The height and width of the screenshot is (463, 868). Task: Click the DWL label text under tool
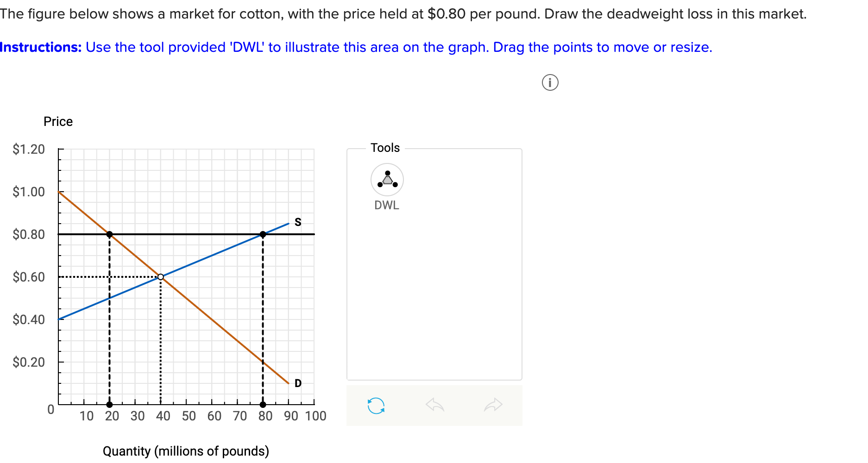click(387, 205)
